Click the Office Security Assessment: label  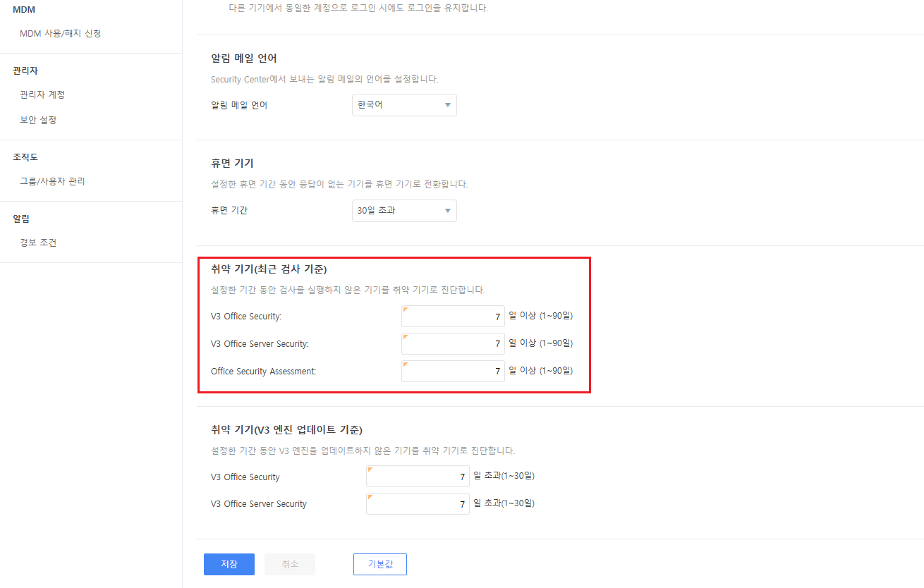264,371
